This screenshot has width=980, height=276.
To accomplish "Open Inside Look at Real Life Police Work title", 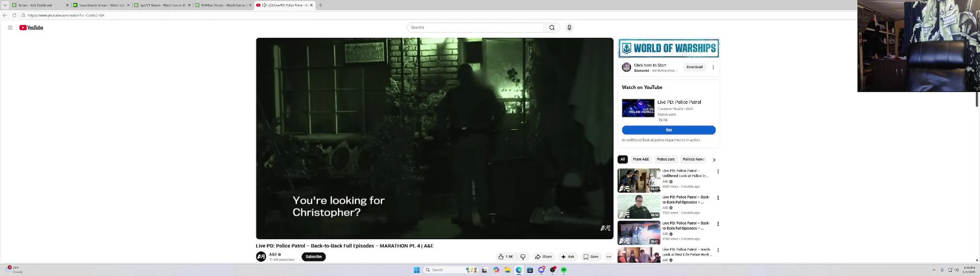I will (687, 252).
